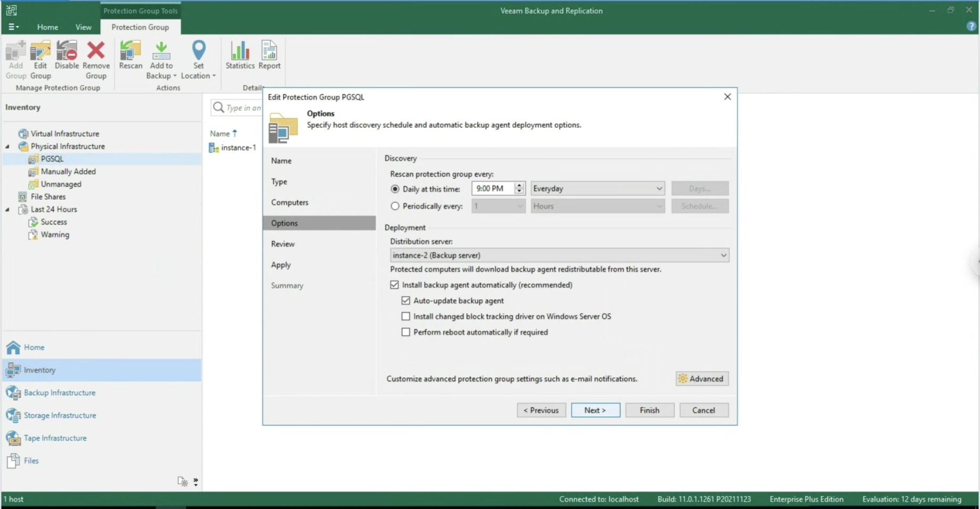Image resolution: width=980 pixels, height=509 pixels.
Task: Open View ribbon tab
Action: (x=83, y=27)
